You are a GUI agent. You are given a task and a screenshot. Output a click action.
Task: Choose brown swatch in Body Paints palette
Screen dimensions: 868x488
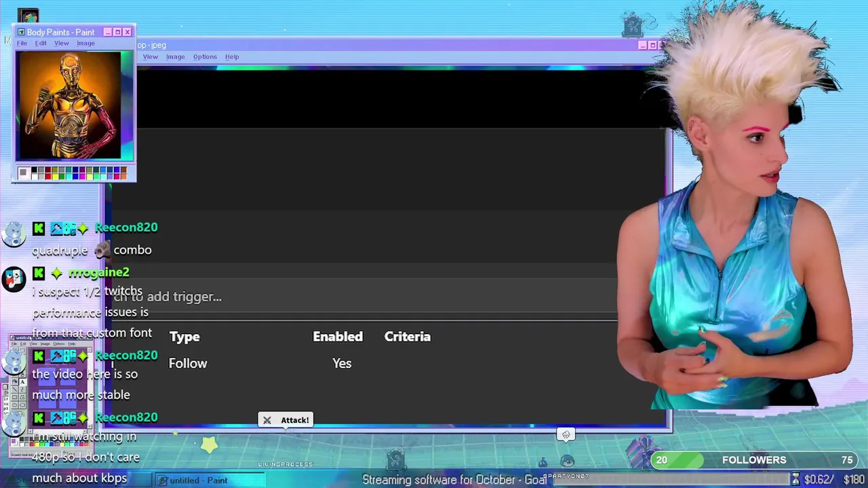[x=123, y=169]
